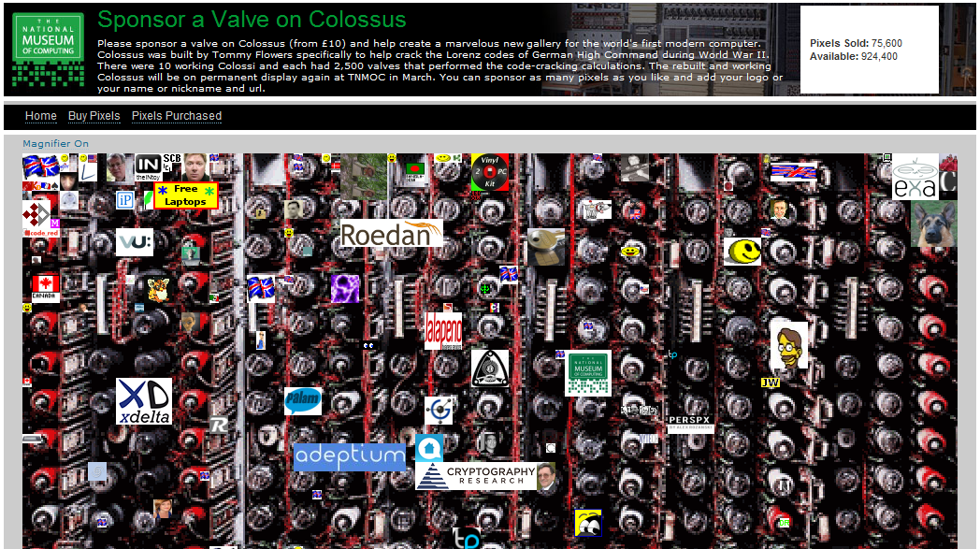The height and width of the screenshot is (549, 980).
Task: Click the palam speech bubble logo
Action: pyautogui.click(x=302, y=401)
